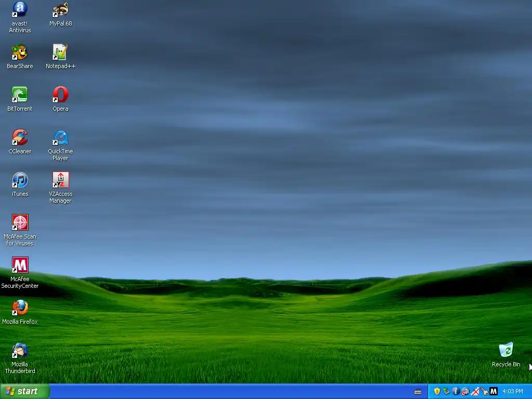Screen dimensions: 532x399
Task: Select the MyPal 68 desktop icon
Action: tap(60, 14)
